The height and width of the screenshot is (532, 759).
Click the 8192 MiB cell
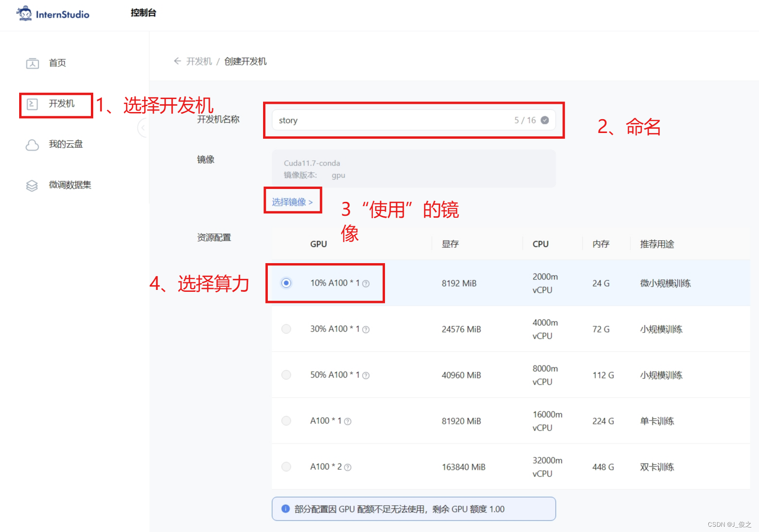[x=459, y=283]
